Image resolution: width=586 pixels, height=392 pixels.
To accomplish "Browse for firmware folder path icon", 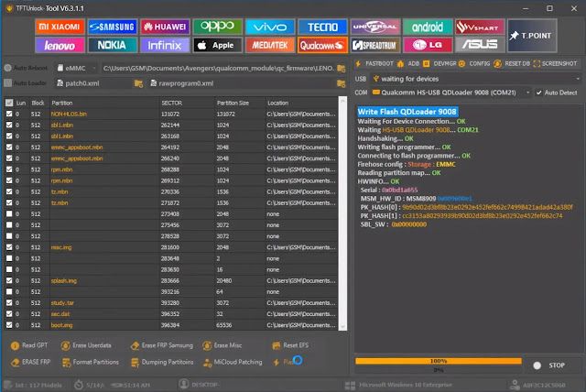I will 341,69.
